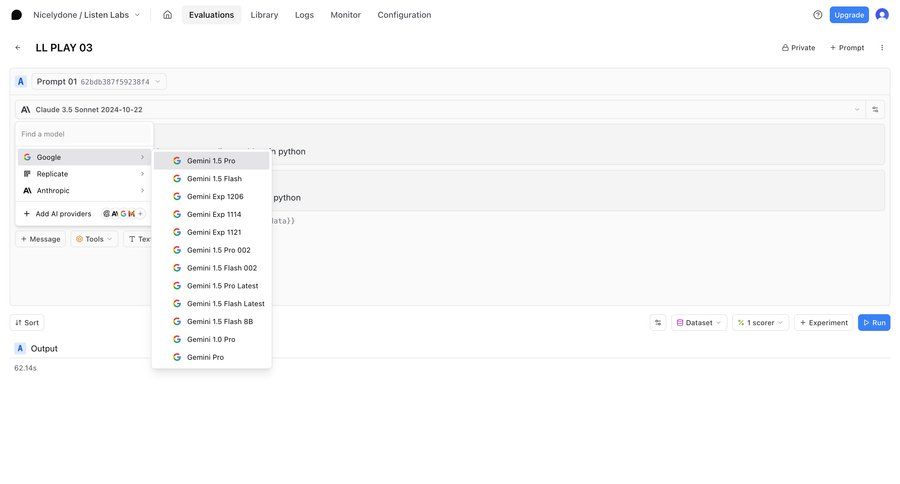This screenshot has width=900, height=484.
Task: Open the Dataset dropdown
Action: click(699, 323)
